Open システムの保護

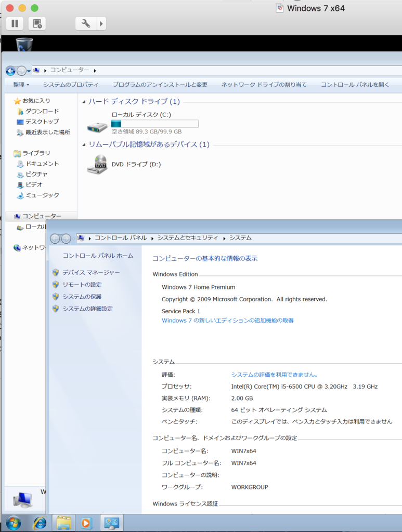click(82, 297)
